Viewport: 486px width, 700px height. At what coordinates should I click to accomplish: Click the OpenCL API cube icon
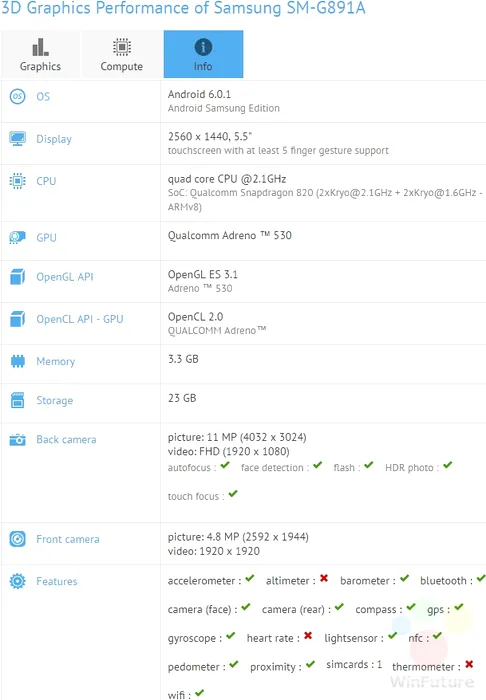(17, 319)
